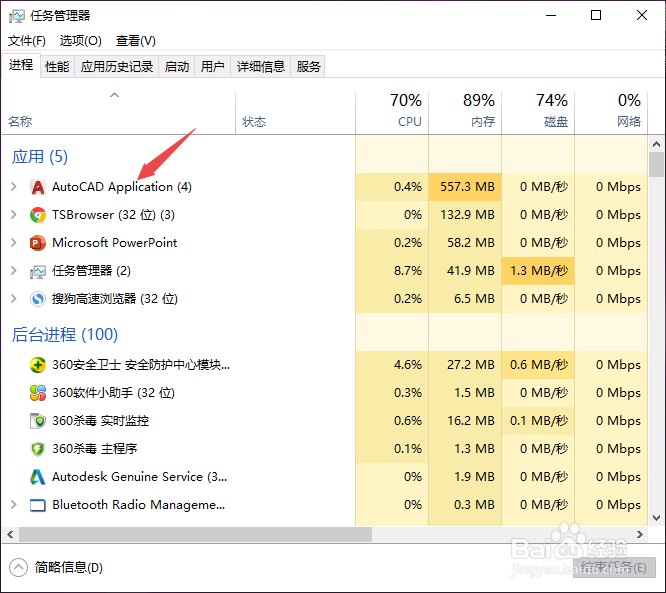Switch to the 启动 tab
Image resolution: width=666 pixels, height=593 pixels.
point(177,67)
